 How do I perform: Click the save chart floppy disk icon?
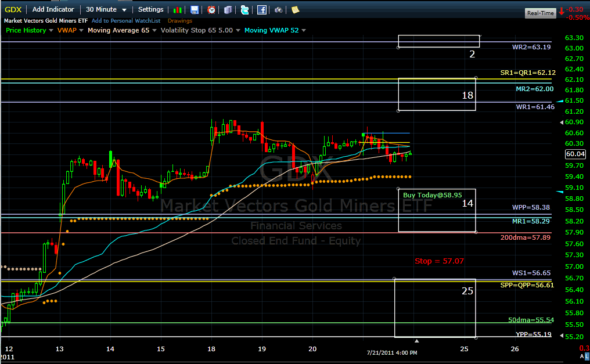coord(195,10)
